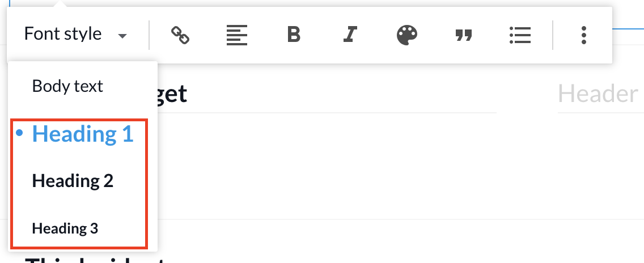Apply the Heading 2 font style
This screenshot has height=263, width=644.
73,181
